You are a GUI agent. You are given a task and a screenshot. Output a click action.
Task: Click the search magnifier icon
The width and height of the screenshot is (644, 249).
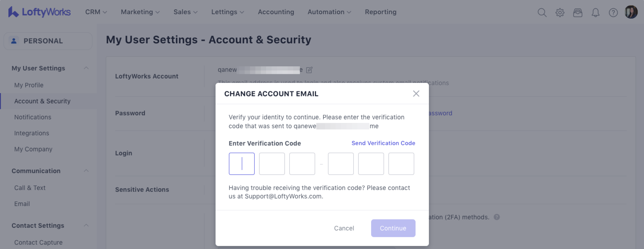click(x=542, y=12)
